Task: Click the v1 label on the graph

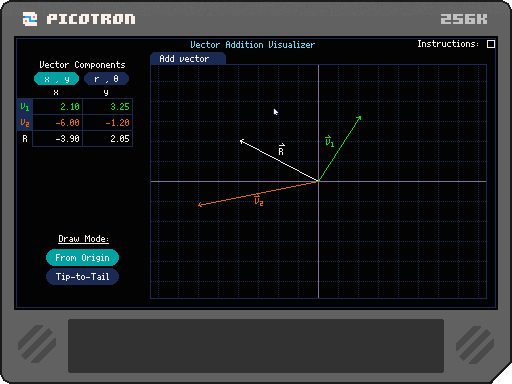Action: (329, 141)
